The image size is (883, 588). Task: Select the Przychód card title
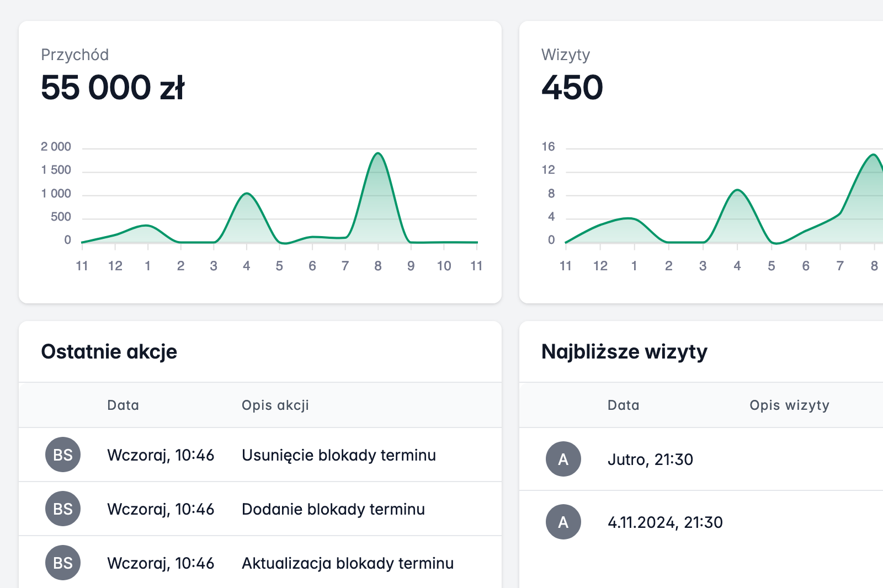(x=75, y=55)
